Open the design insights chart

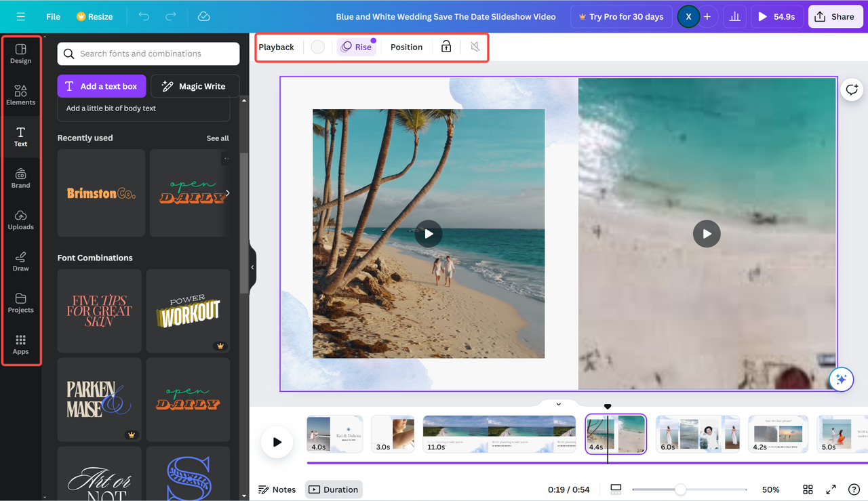point(734,16)
